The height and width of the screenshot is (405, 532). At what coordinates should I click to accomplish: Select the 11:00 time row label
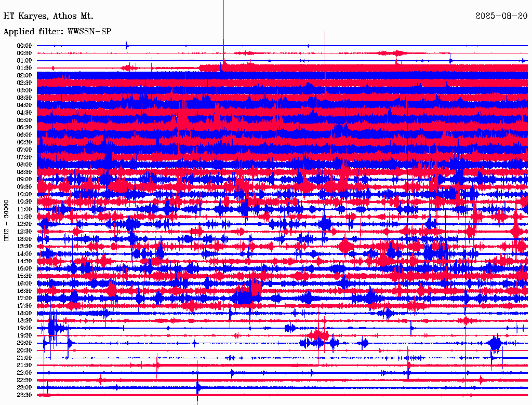coord(24,209)
